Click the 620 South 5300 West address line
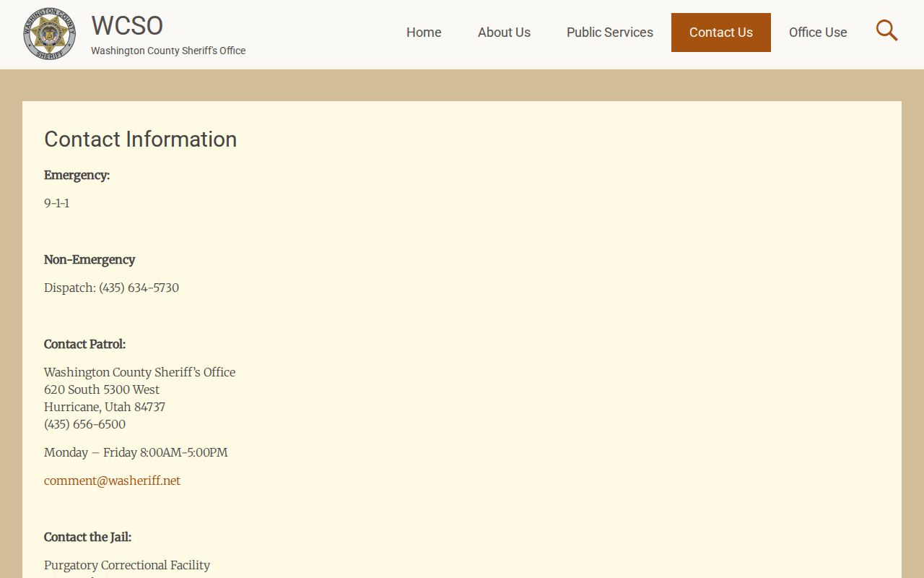This screenshot has height=578, width=924. click(x=102, y=389)
